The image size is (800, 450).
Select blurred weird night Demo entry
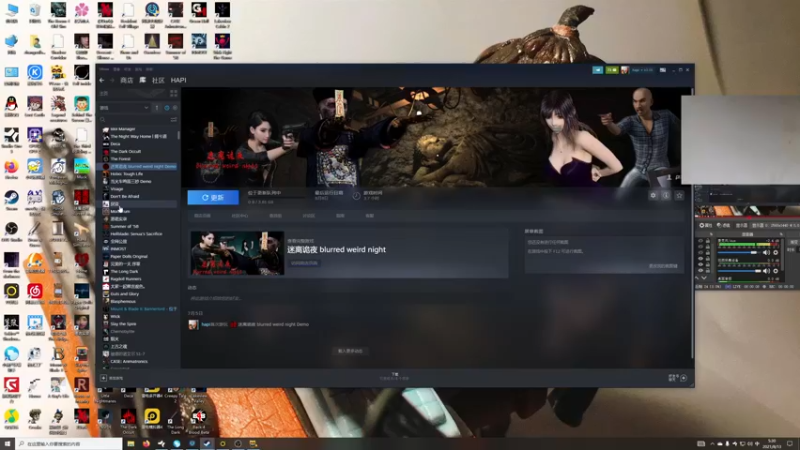pyautogui.click(x=139, y=166)
